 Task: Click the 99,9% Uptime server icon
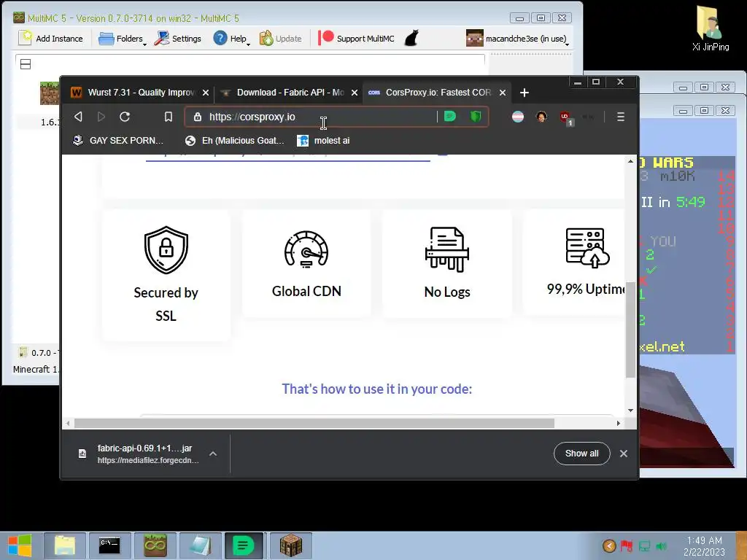pos(587,248)
